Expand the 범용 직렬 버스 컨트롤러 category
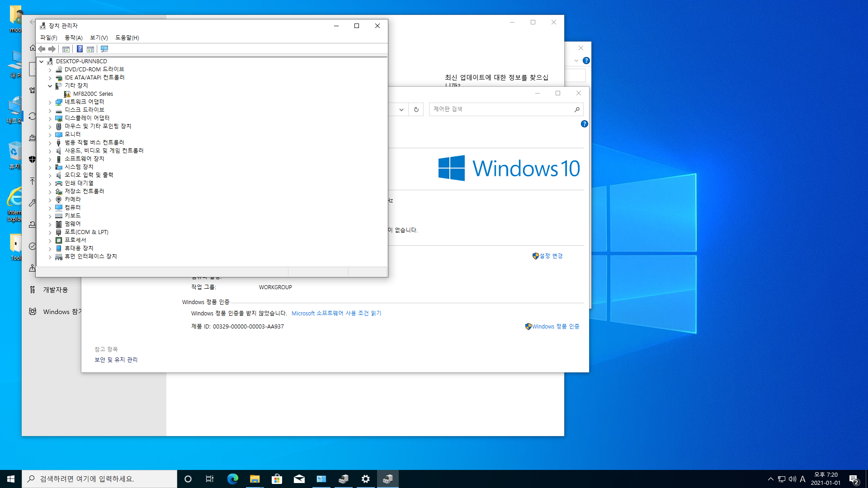The image size is (868, 488). click(50, 143)
